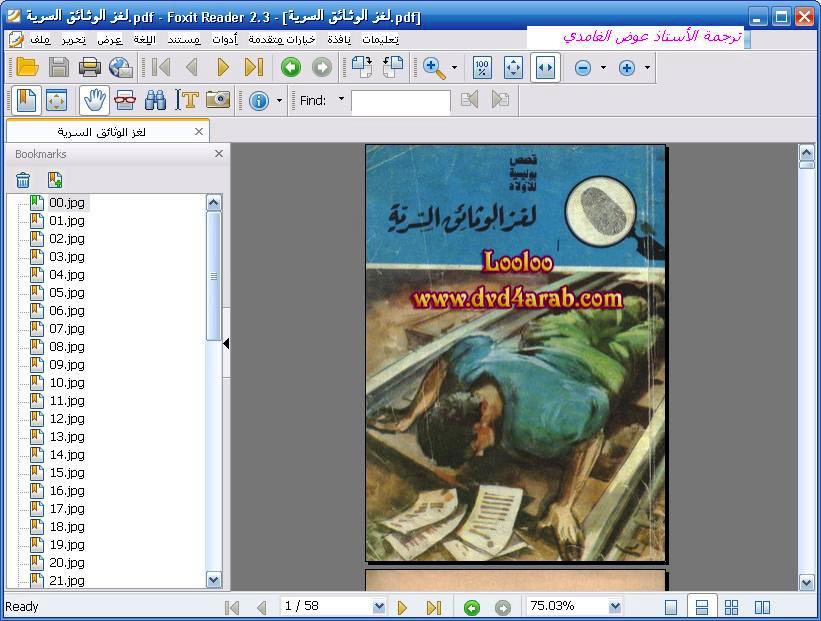Open the zoom percentage dropdown 75.03%

click(x=615, y=607)
